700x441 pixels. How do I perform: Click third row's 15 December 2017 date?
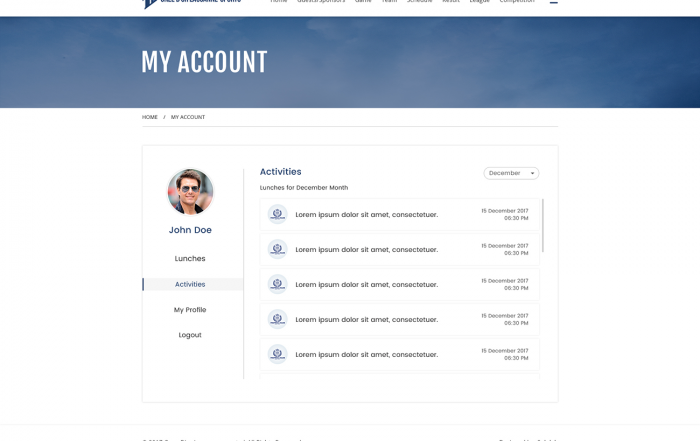[x=504, y=281]
